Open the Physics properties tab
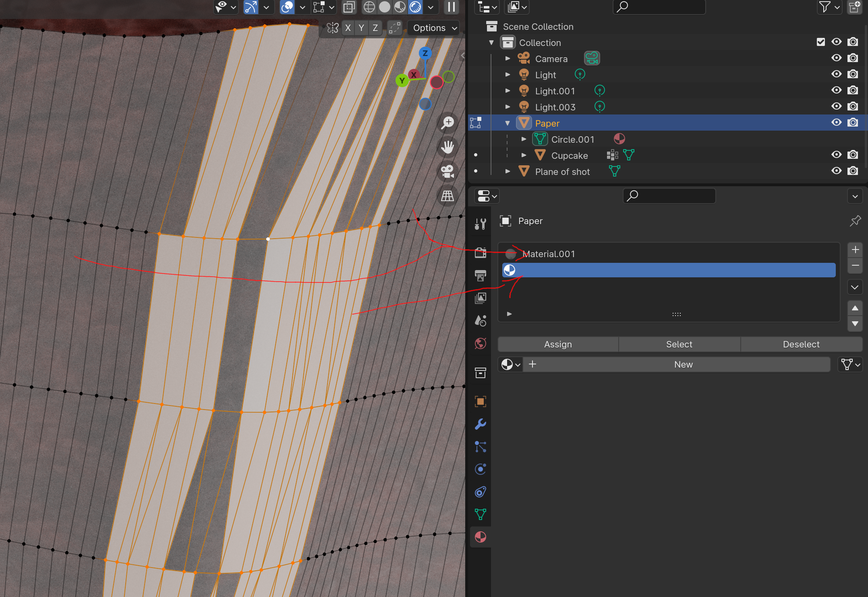This screenshot has width=868, height=597. click(481, 469)
